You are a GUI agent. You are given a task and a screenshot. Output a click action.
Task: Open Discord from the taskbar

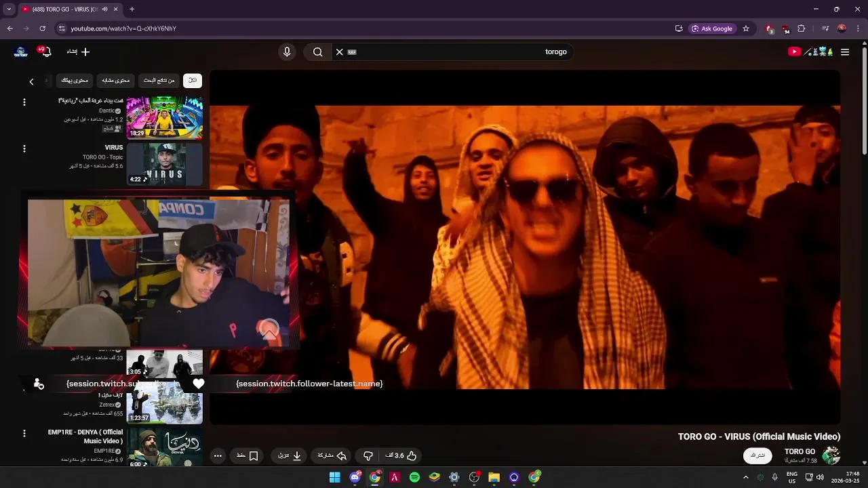[355, 477]
